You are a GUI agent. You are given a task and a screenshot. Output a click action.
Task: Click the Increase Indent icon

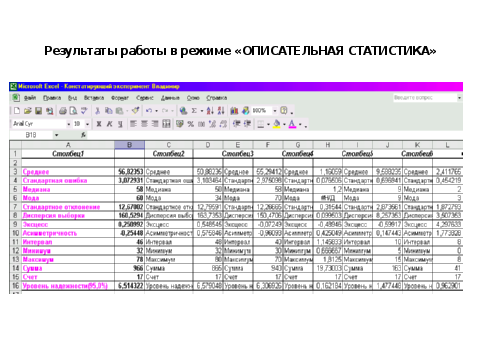(x=247, y=124)
